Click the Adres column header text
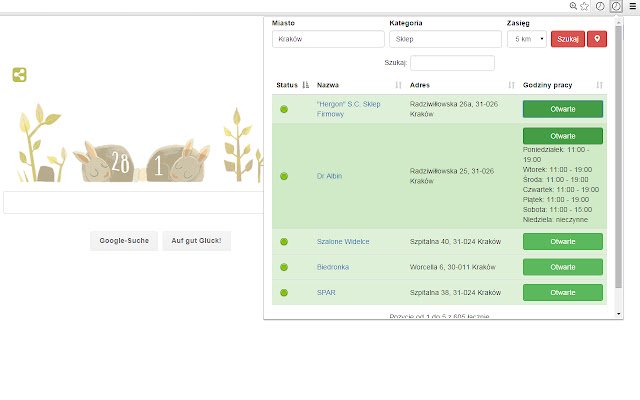This screenshot has height=400, width=640. (420, 85)
